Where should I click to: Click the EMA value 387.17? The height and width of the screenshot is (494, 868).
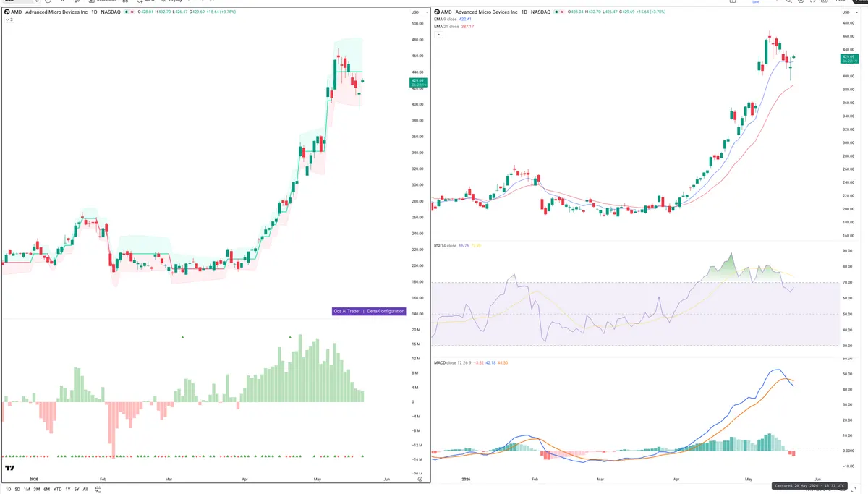pos(467,27)
